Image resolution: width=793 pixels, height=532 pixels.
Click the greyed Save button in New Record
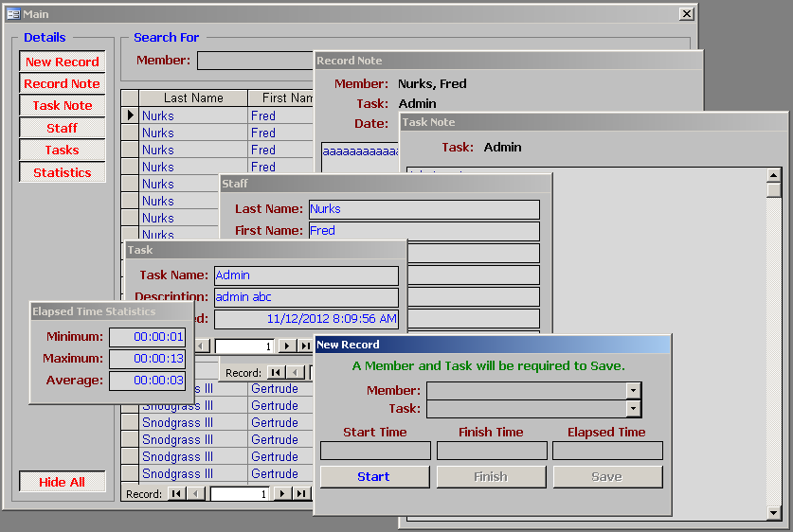(x=607, y=476)
